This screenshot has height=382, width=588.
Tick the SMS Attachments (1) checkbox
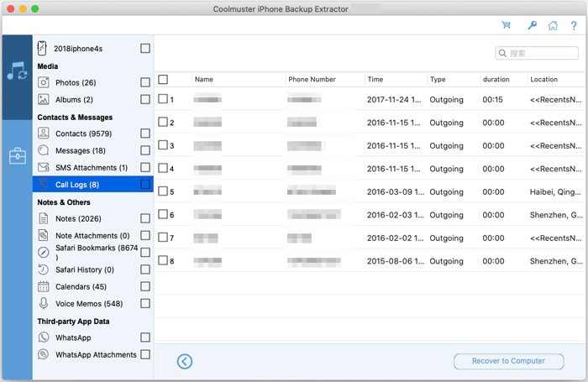pyautogui.click(x=145, y=167)
